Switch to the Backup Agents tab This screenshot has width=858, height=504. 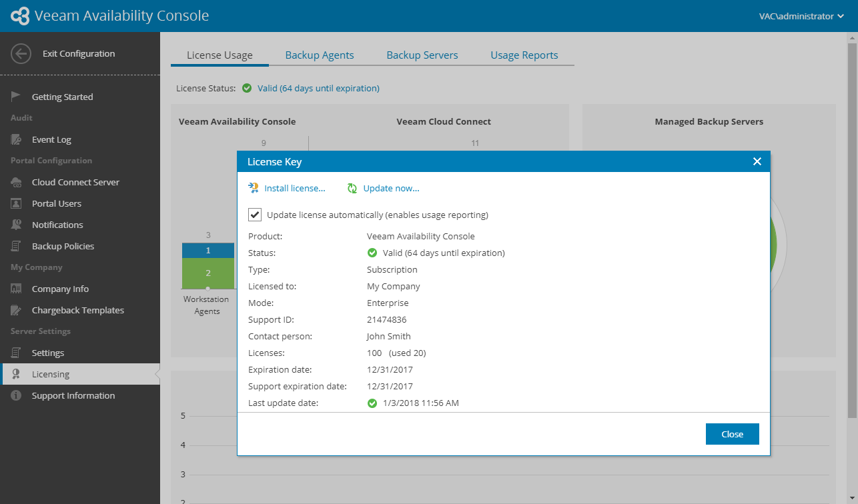(320, 55)
